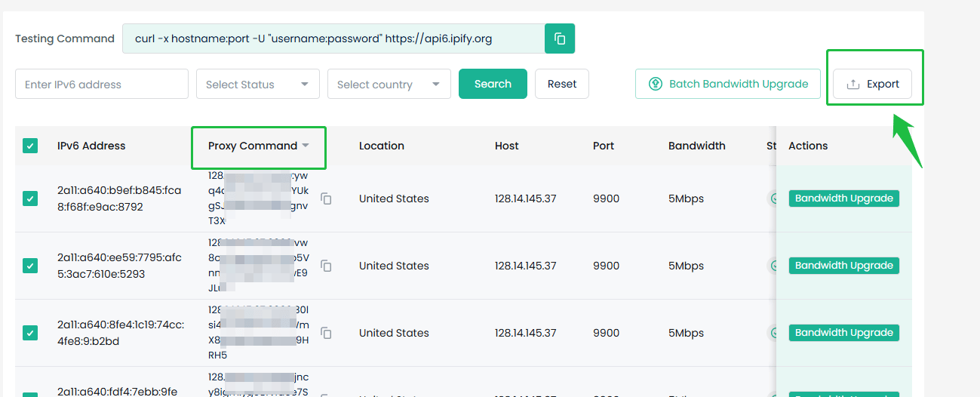The image size is (980, 397).
Task: Upgrade bandwidth for address ending b2bd
Action: click(x=844, y=333)
